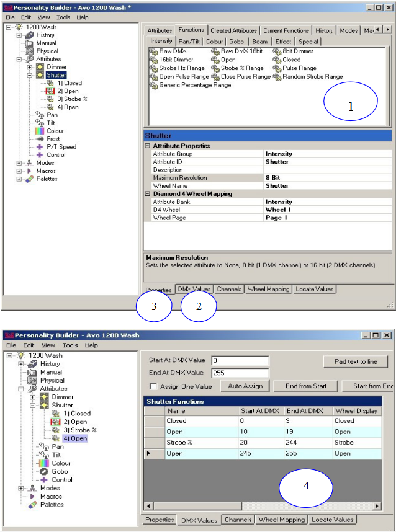Click P/T Speed plus icon in top tree
This screenshot has width=396, height=532.
(x=40, y=147)
